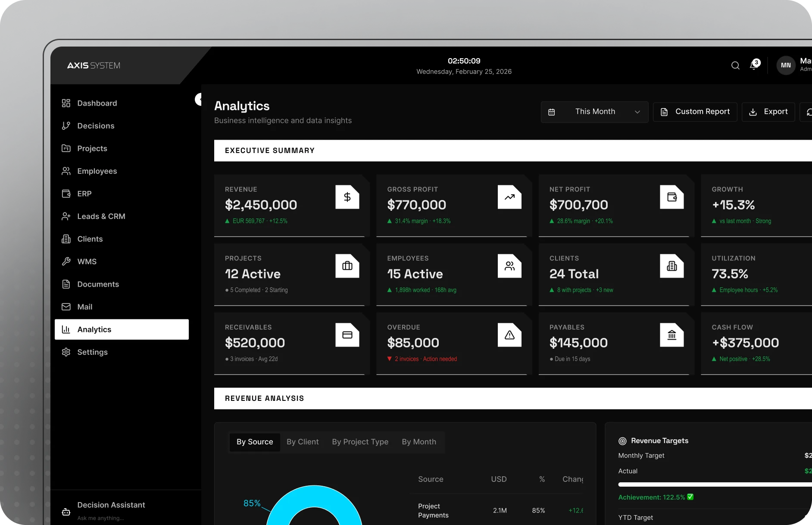The image size is (812, 525).
Task: Click the Export button
Action: (768, 112)
